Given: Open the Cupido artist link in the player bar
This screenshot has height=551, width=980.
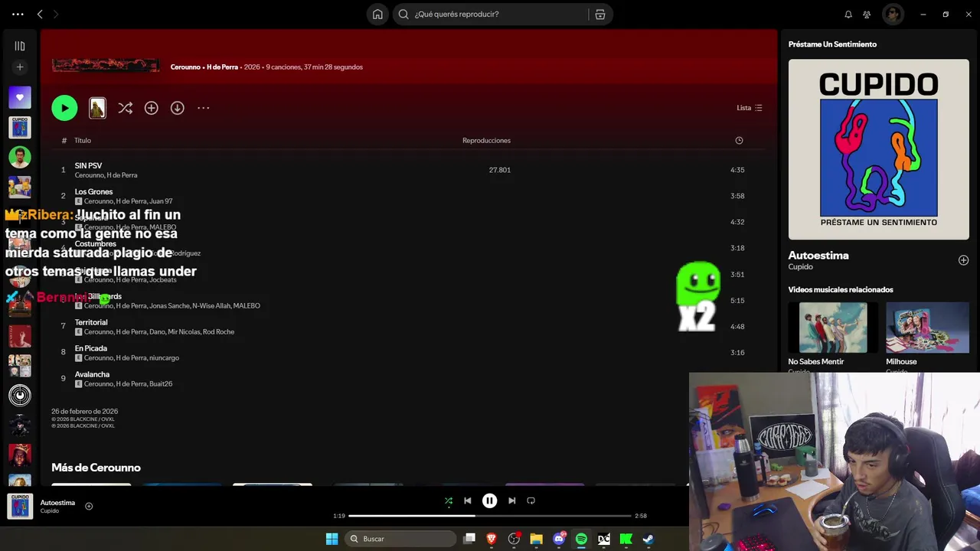Looking at the screenshot, I should [x=50, y=511].
